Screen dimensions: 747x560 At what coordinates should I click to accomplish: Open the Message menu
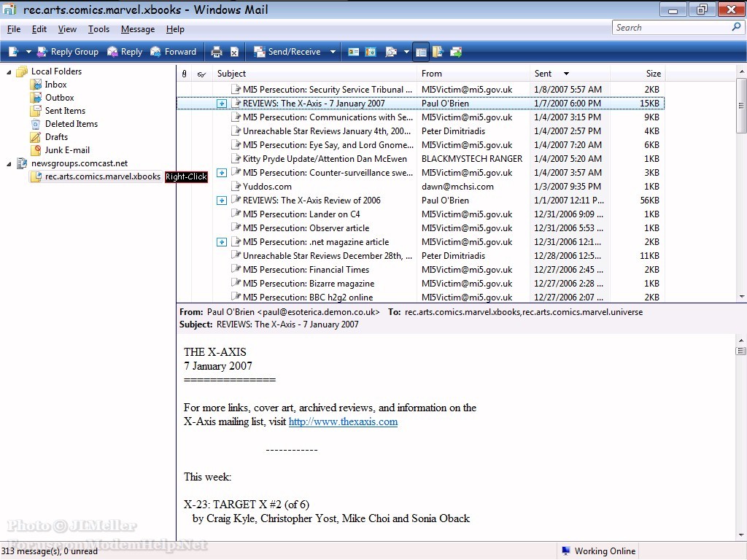coord(138,29)
